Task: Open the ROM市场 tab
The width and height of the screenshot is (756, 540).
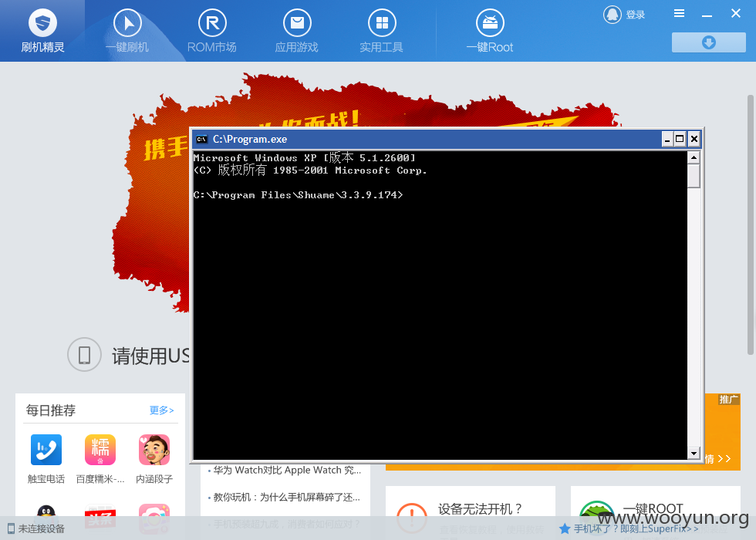Action: pyautogui.click(x=212, y=31)
